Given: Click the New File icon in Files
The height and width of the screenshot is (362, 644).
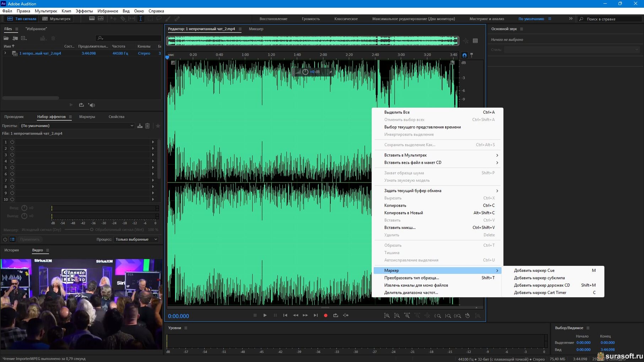Looking at the screenshot, I should tap(24, 38).
